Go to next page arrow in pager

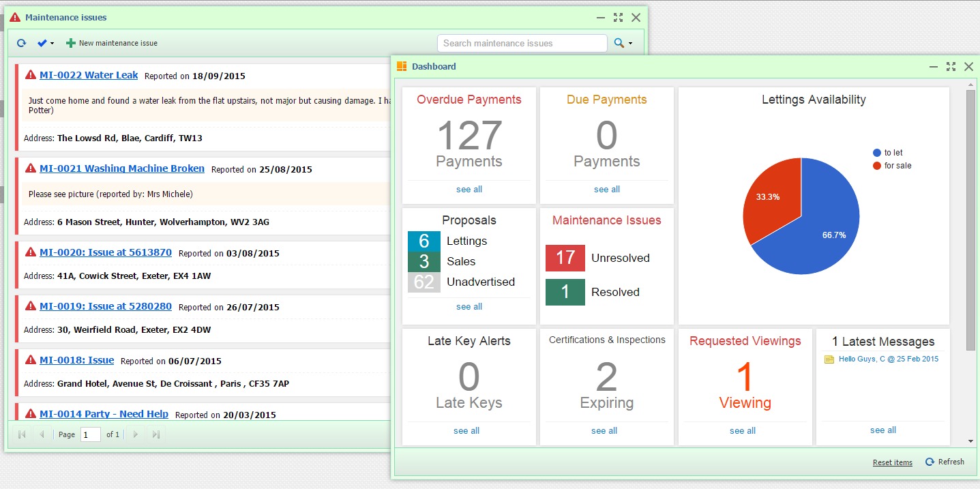point(135,434)
